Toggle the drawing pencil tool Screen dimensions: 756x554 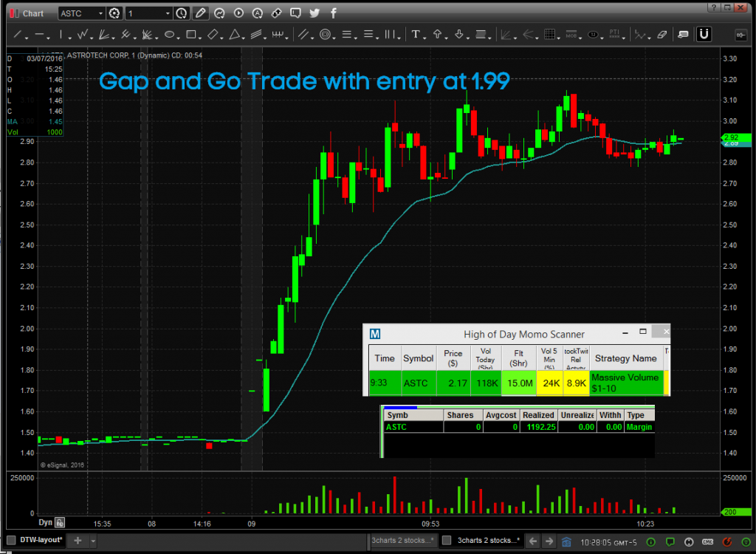[x=199, y=13]
